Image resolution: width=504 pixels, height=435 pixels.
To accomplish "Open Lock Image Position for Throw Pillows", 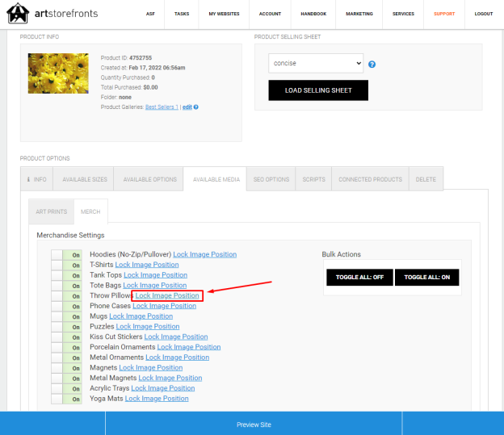I will point(167,295).
